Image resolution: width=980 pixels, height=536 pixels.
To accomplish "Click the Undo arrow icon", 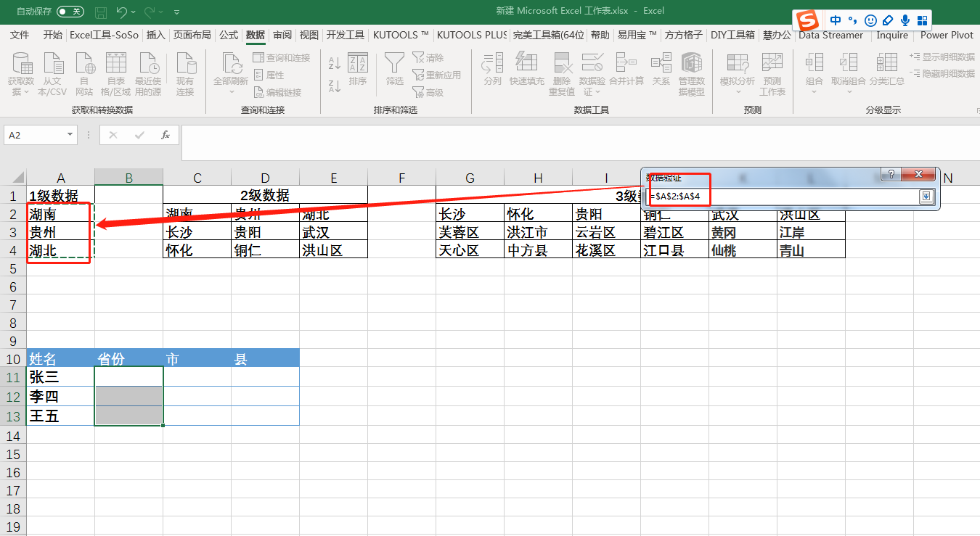I will coord(121,12).
